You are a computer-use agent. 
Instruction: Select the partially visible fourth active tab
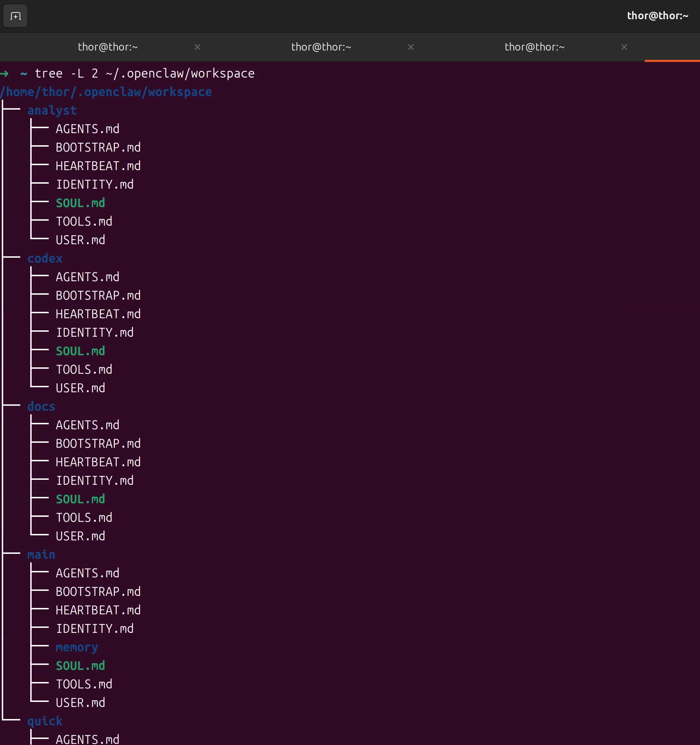click(673, 47)
